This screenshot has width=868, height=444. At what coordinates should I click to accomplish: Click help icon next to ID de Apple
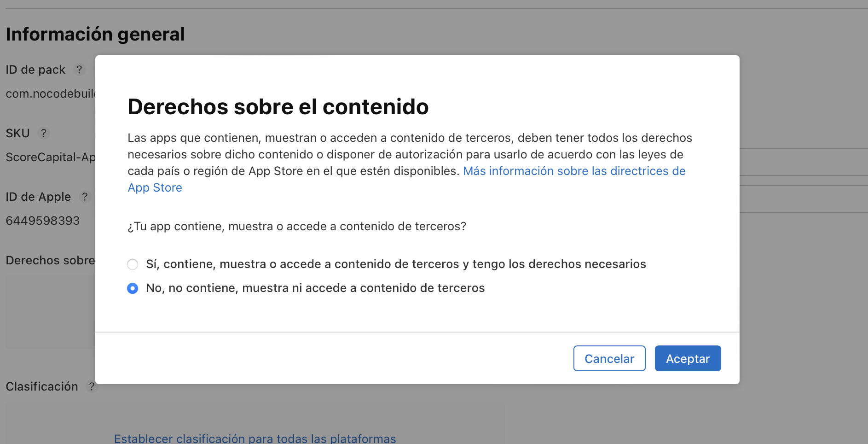(85, 197)
